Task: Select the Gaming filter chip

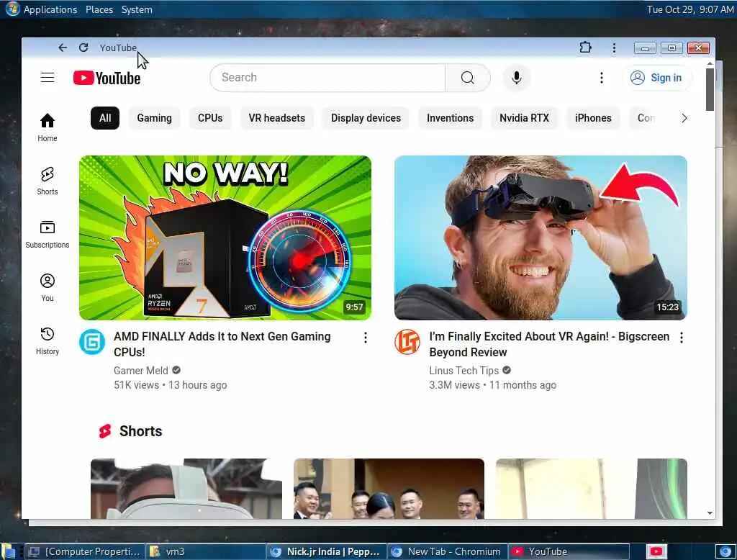Action: coord(154,118)
